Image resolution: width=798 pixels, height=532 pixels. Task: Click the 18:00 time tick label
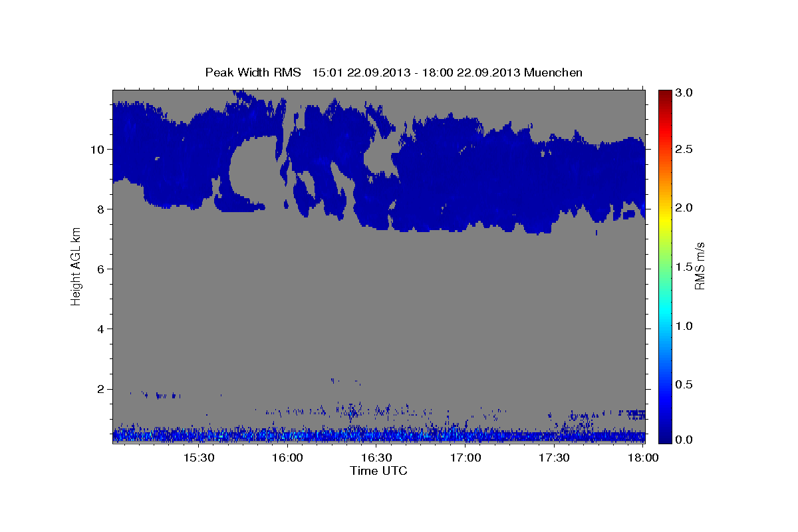643,458
